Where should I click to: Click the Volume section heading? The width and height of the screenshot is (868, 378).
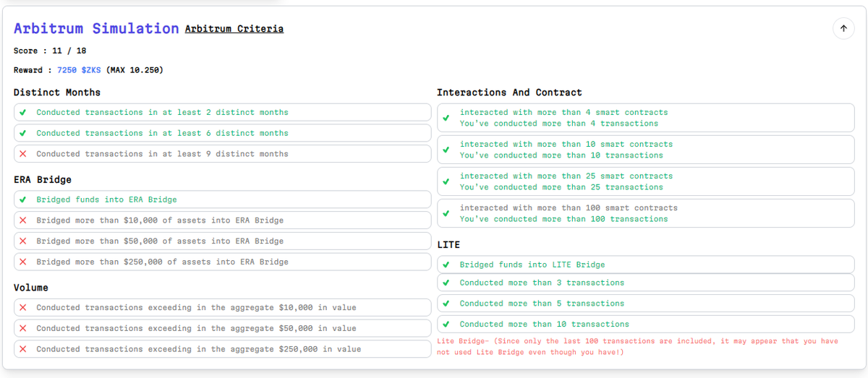(x=31, y=288)
